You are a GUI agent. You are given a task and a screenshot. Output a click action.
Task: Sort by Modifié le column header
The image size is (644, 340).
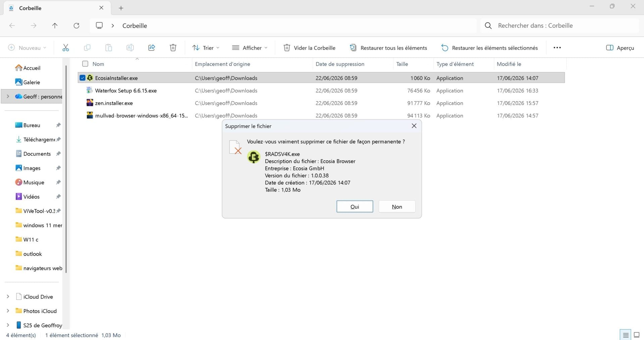coord(509,64)
